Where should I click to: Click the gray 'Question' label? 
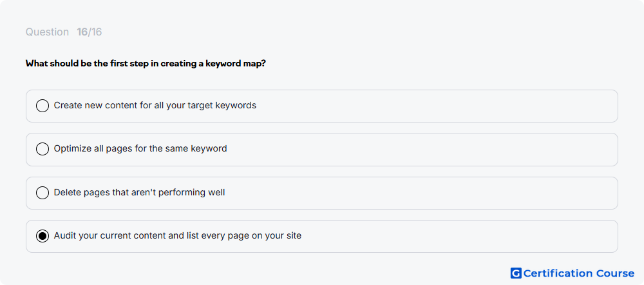47,32
